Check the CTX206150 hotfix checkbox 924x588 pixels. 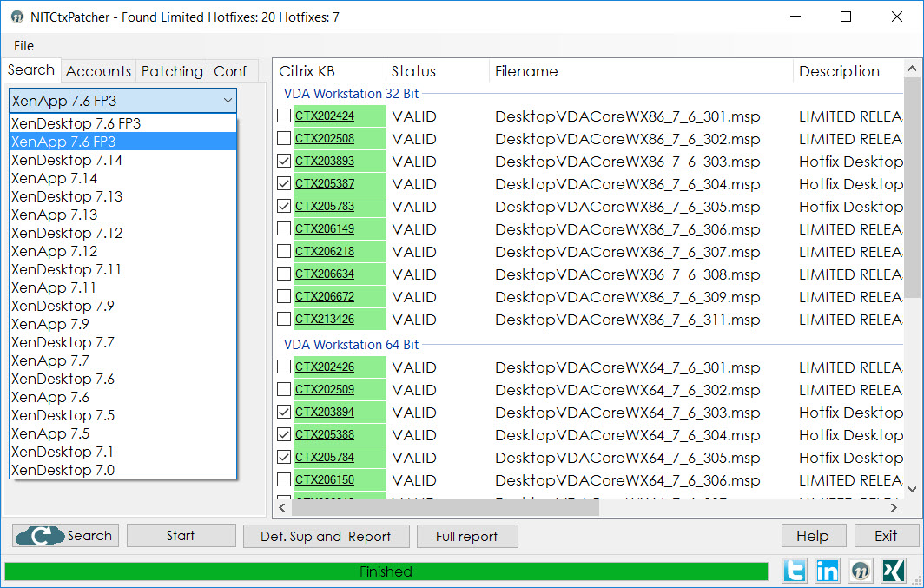click(284, 479)
